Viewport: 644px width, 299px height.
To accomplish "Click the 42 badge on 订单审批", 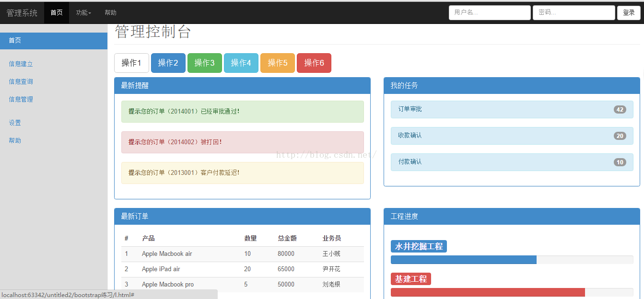I will (x=620, y=110).
